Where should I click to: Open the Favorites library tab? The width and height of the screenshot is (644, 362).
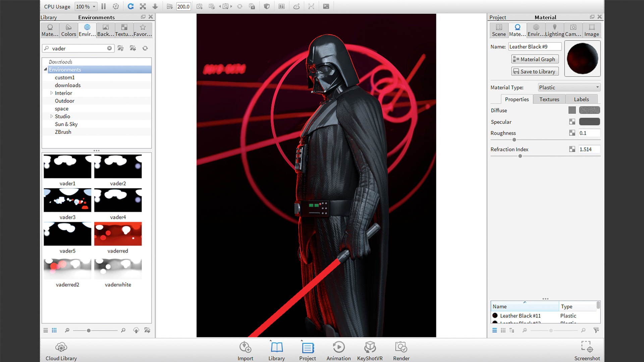143,30
